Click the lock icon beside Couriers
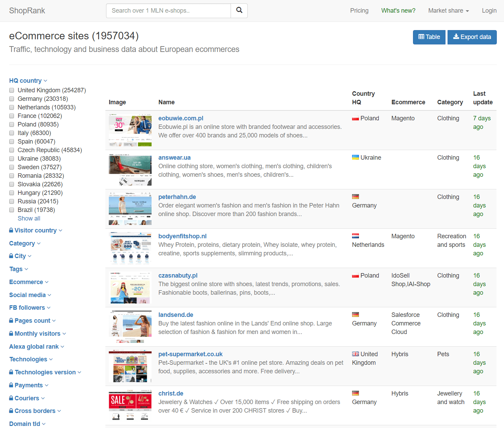Screen dimensions: 504x428 [x=11, y=398]
